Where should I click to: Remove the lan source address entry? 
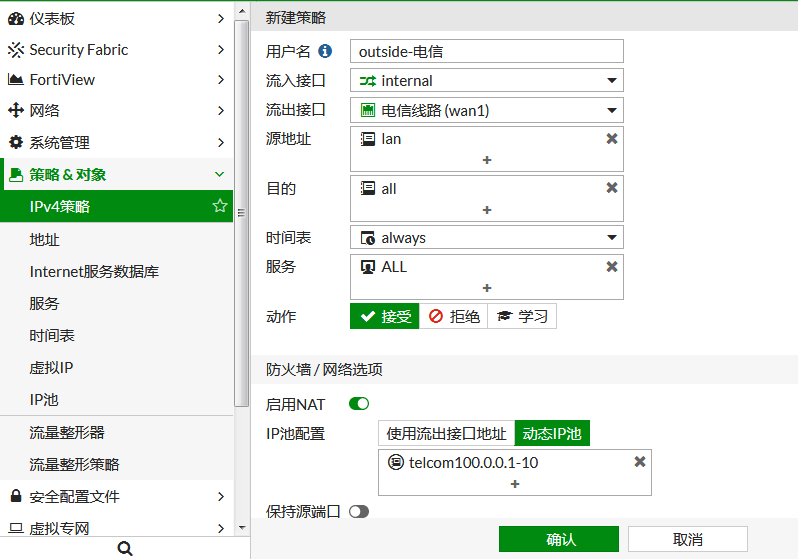(612, 139)
